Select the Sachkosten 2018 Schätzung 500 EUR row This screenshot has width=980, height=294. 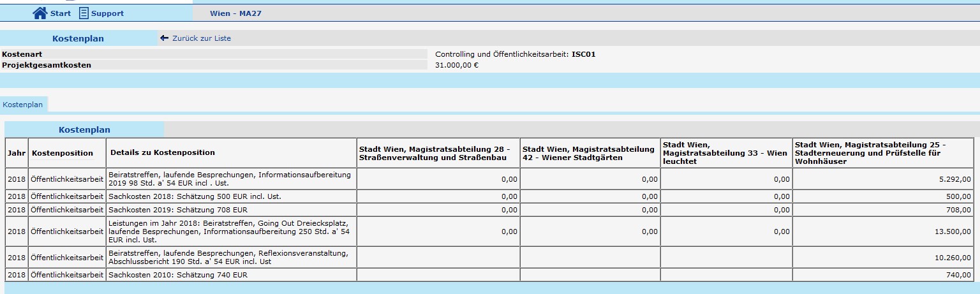point(195,196)
